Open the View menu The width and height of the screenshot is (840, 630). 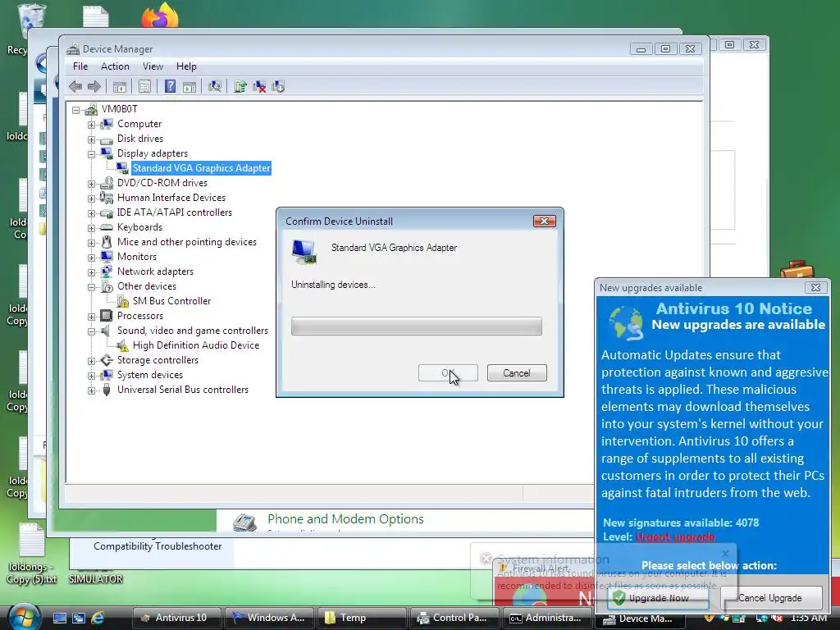(x=153, y=66)
